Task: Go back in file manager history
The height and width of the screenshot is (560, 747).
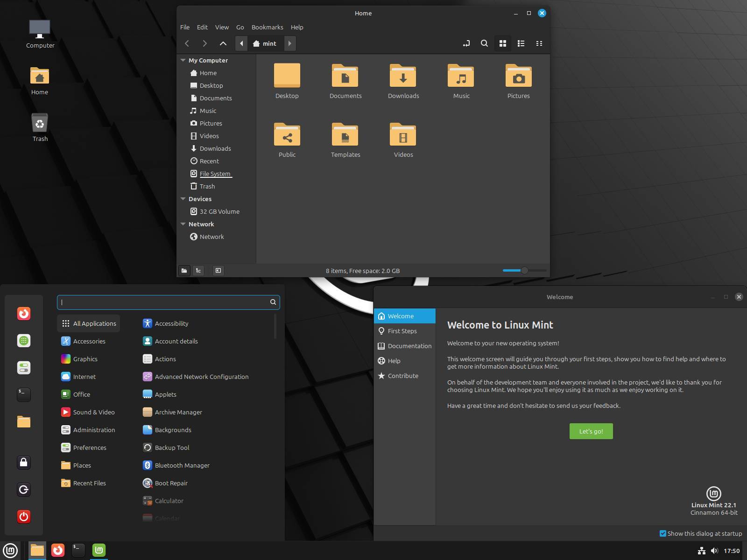Action: [x=187, y=43]
